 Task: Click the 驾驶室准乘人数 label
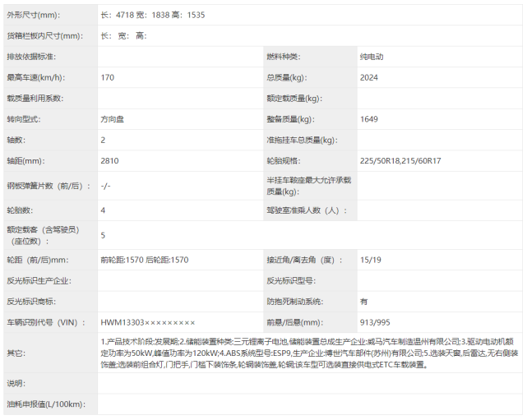tap(307, 210)
